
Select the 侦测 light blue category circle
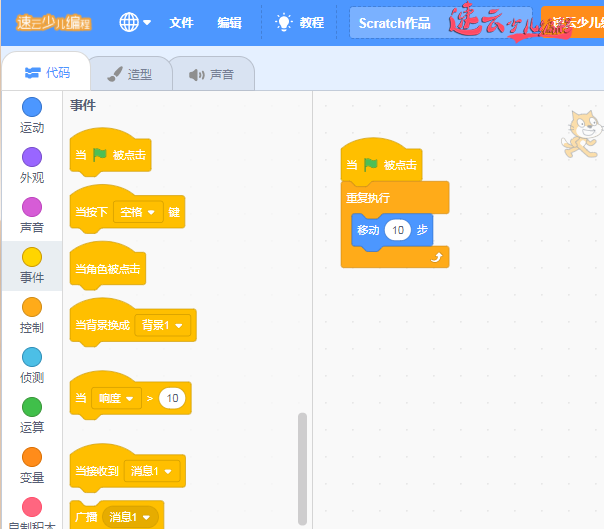point(32,357)
